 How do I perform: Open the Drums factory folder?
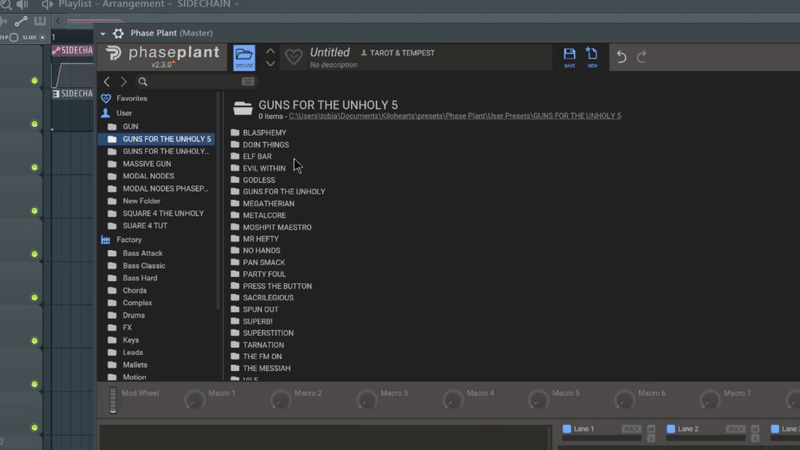(x=133, y=315)
